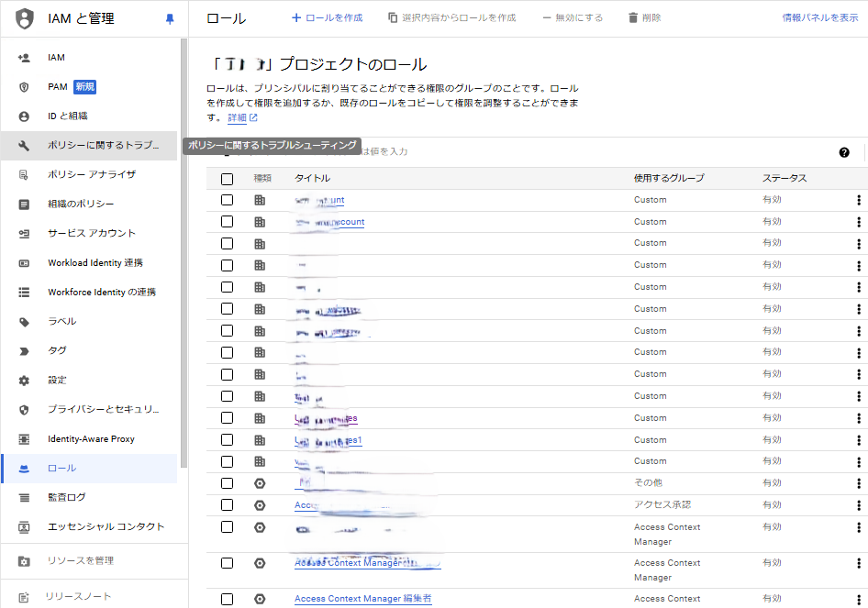Open role link ending in 'count'
868x608 pixels.
[330, 222]
